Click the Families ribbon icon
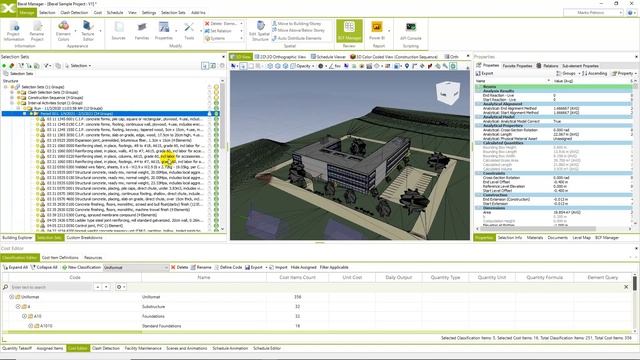Image resolution: width=640 pixels, height=360 pixels. point(142,31)
